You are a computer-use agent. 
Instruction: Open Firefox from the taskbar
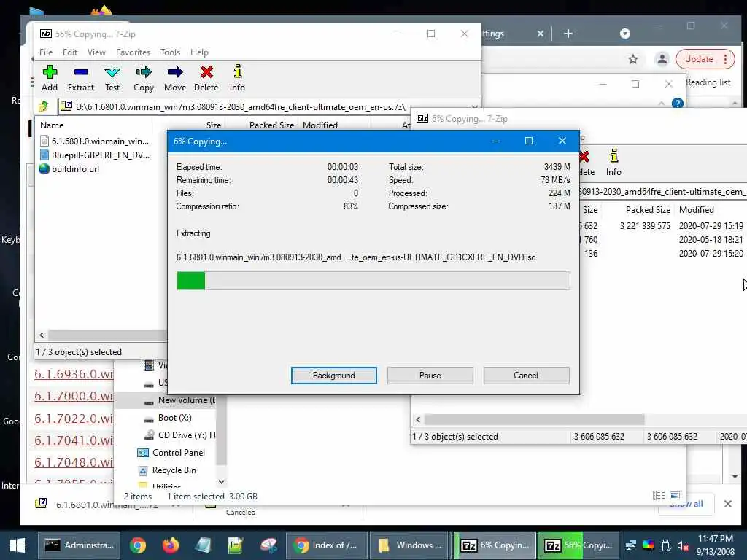tap(170, 545)
